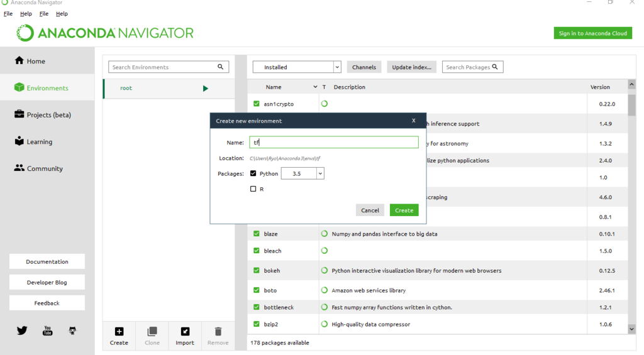
Task: Open the Learning section icon
Action: tap(19, 141)
